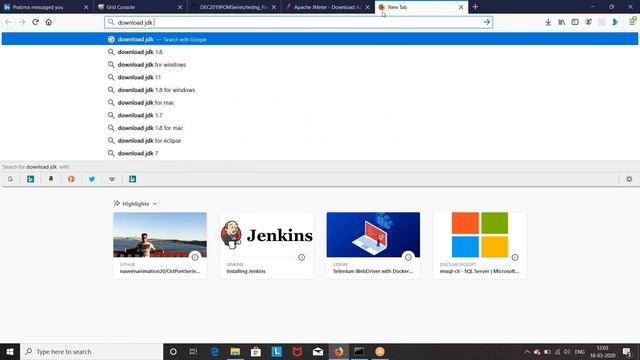This screenshot has height=360, width=640.
Task: Click the Go arrow in address bar
Action: (x=486, y=22)
